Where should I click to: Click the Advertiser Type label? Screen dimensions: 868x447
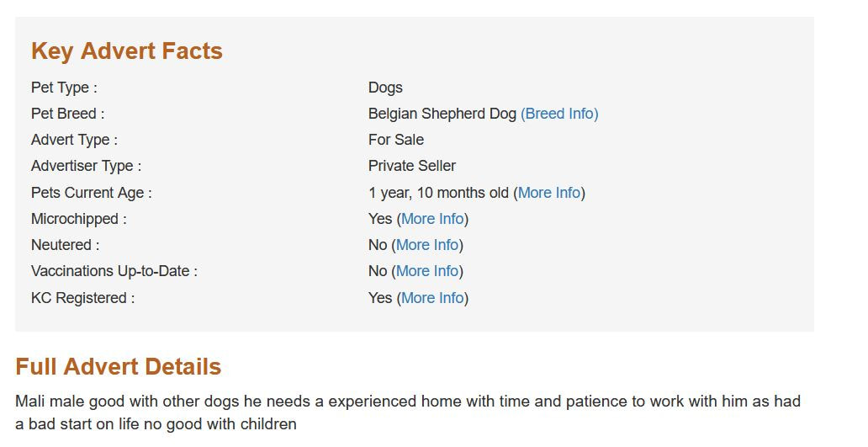(86, 166)
